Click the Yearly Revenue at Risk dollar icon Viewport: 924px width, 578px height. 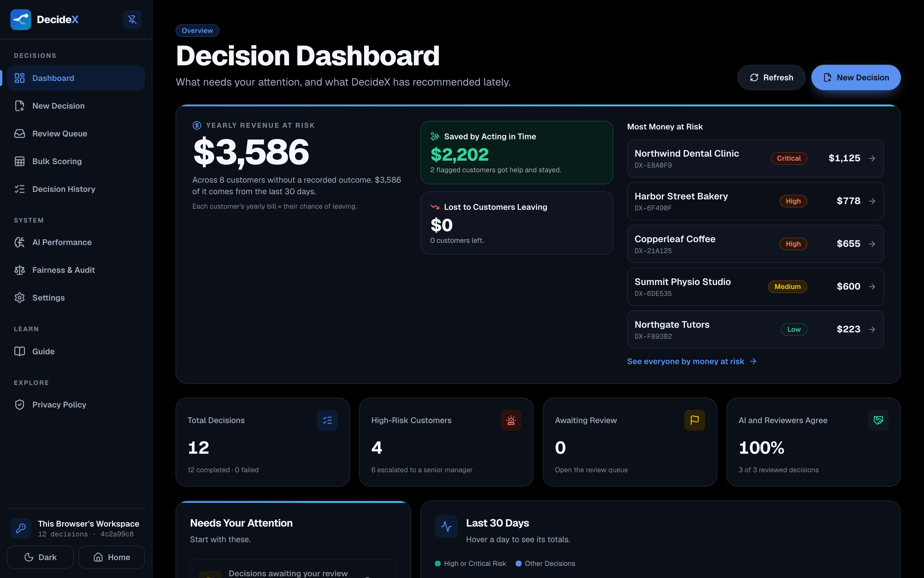[197, 125]
